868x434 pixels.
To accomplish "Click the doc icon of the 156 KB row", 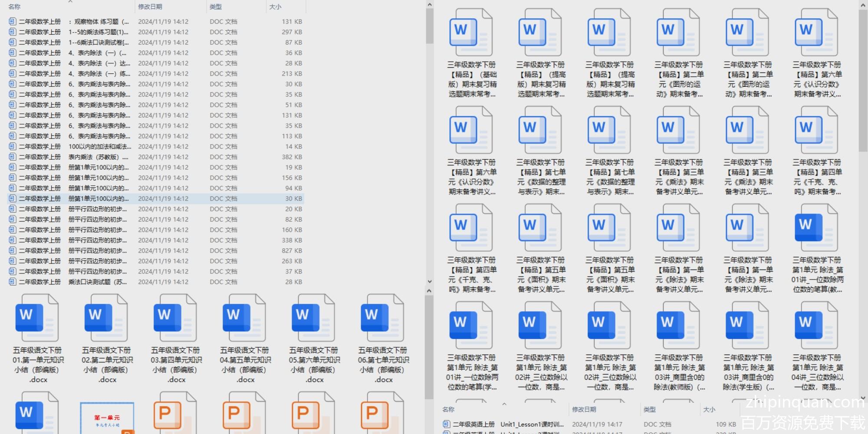I will pos(12,178).
